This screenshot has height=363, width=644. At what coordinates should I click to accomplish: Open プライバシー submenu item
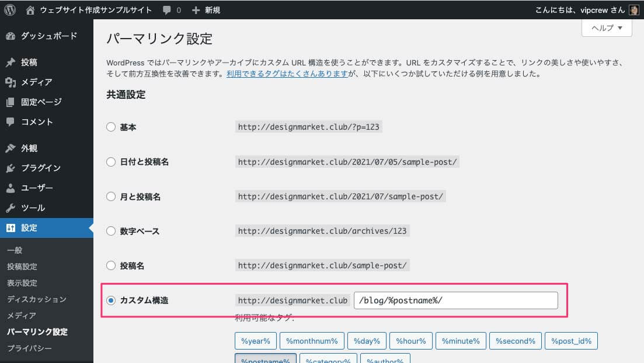[29, 348]
